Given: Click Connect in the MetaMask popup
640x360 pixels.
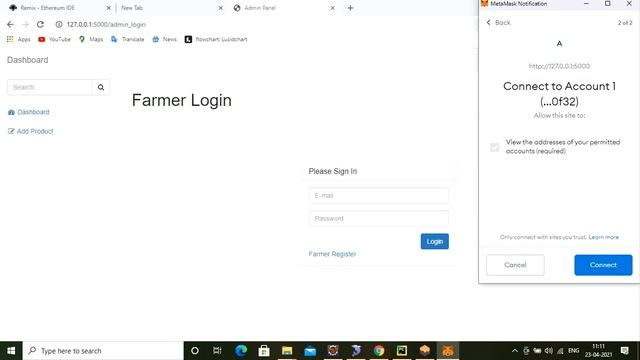Looking at the screenshot, I should point(603,265).
